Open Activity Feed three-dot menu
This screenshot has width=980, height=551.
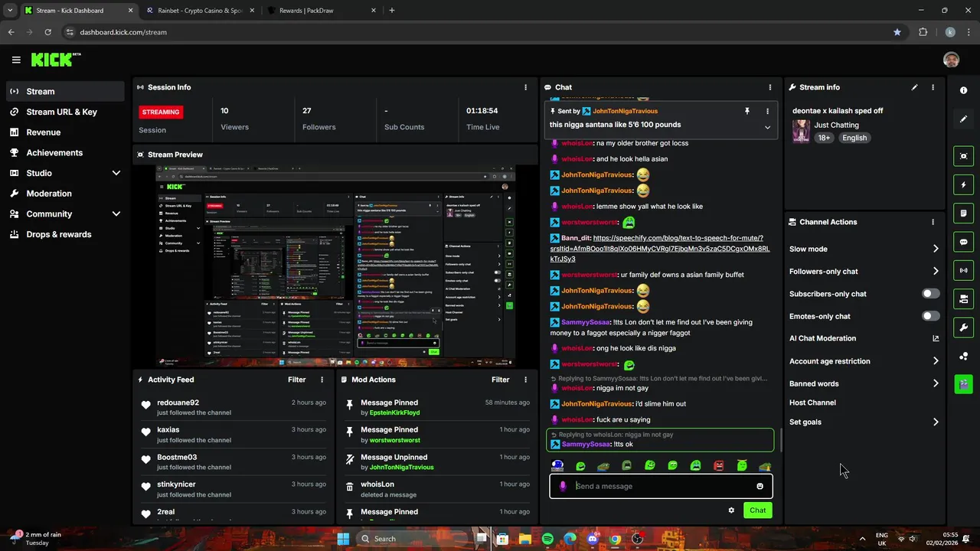(322, 380)
